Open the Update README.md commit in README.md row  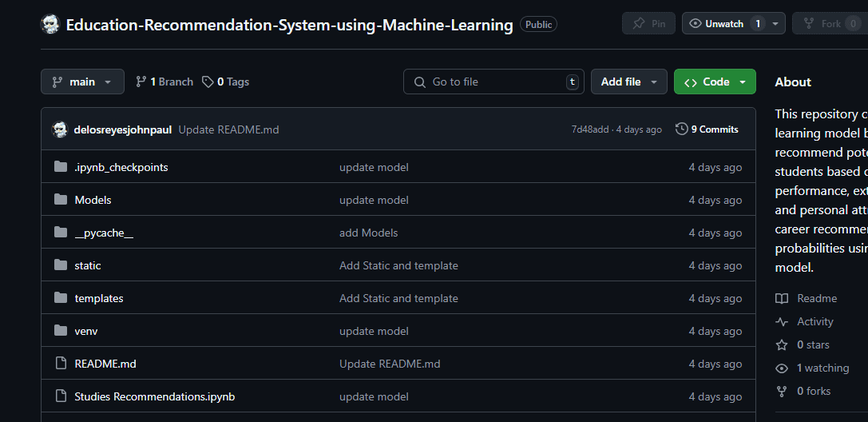(x=390, y=364)
